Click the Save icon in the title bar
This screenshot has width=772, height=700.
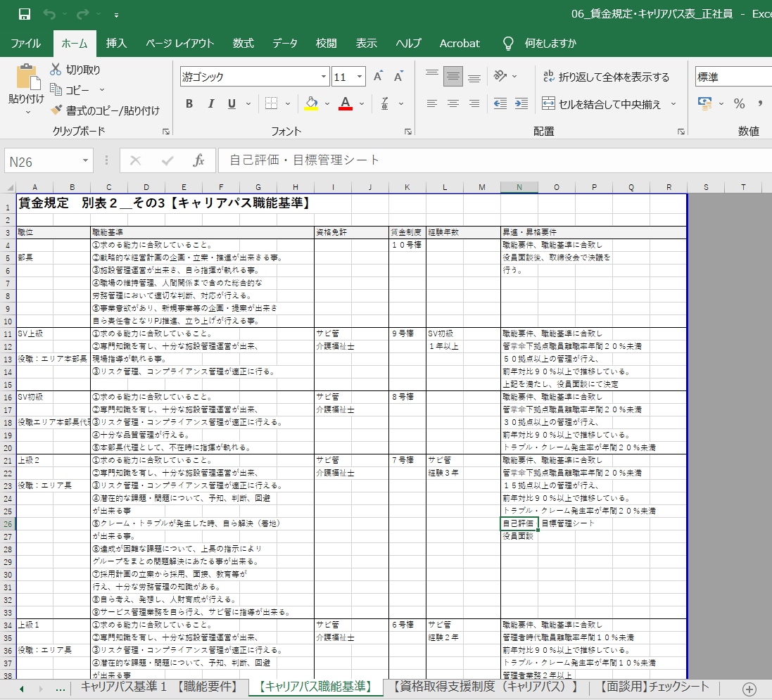24,14
